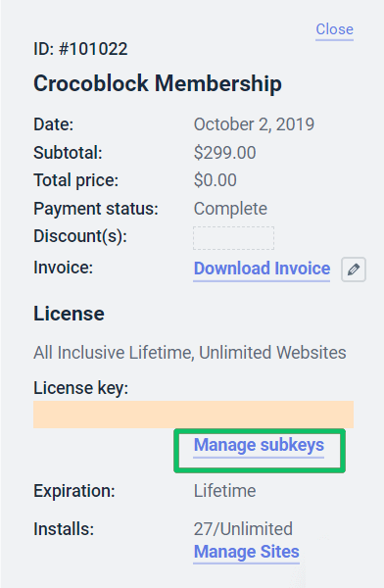Click the empty dashed Discount(s) box
The image size is (384, 588).
pyautogui.click(x=233, y=238)
